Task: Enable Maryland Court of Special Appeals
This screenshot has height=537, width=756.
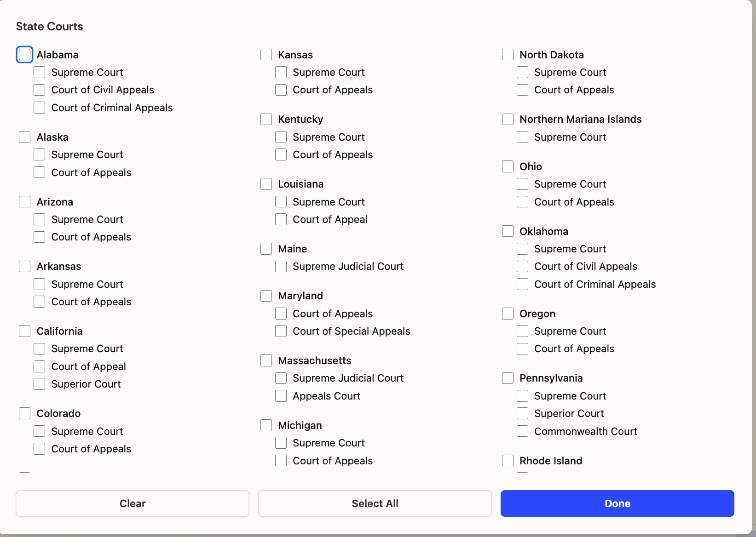Action: coord(281,331)
